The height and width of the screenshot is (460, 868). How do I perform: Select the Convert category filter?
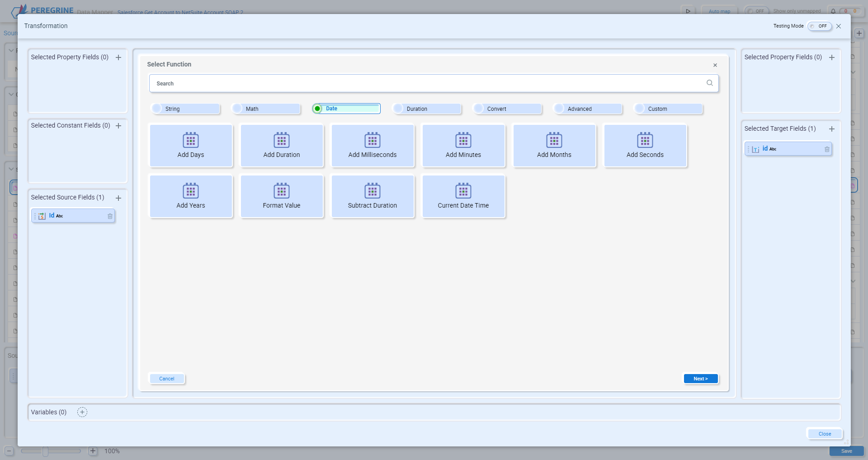(x=507, y=109)
